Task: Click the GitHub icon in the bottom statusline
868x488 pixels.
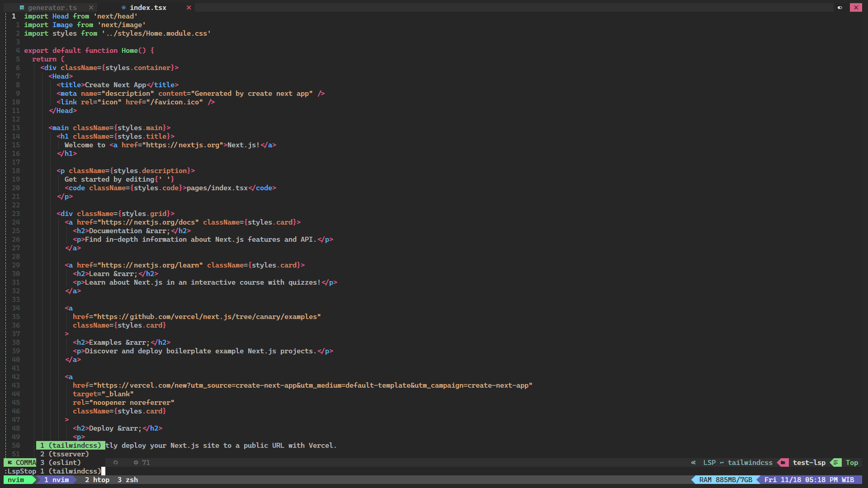Action: pyautogui.click(x=115, y=462)
